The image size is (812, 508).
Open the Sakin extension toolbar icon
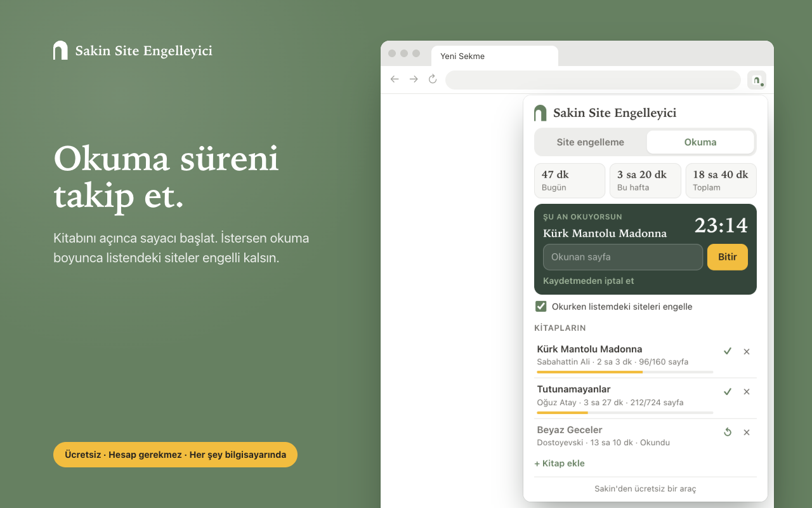pos(756,80)
